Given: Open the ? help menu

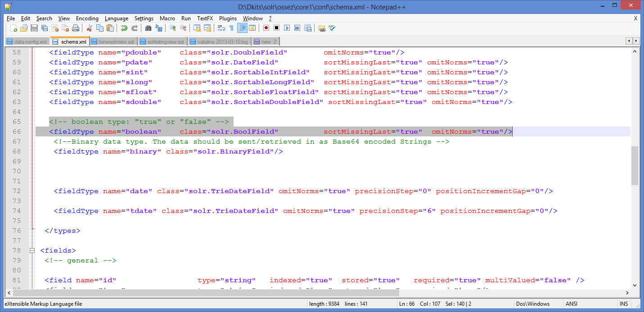Looking at the screenshot, I should click(x=270, y=18).
